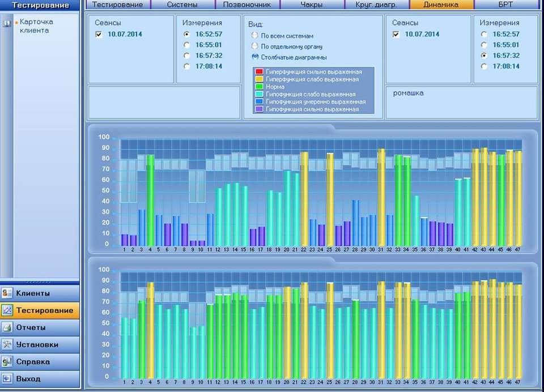
Task: Select 17:08:14 in the right Измерения list
Action: 483,66
